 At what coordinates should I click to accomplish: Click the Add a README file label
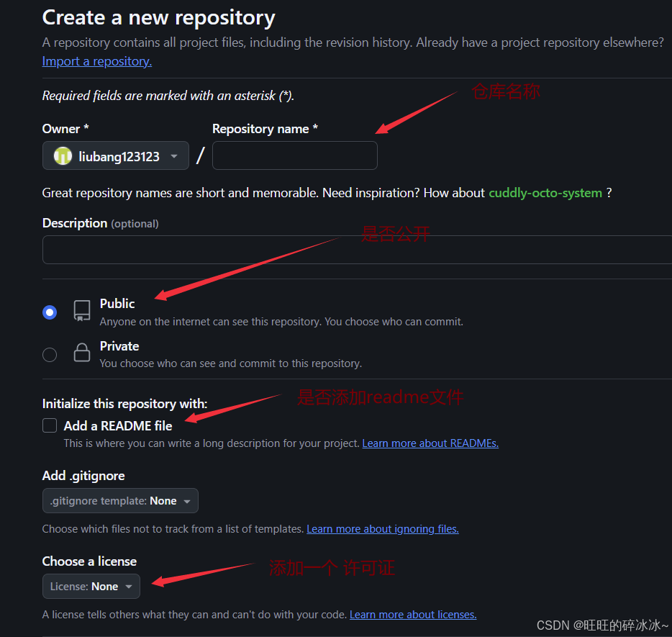click(x=118, y=425)
